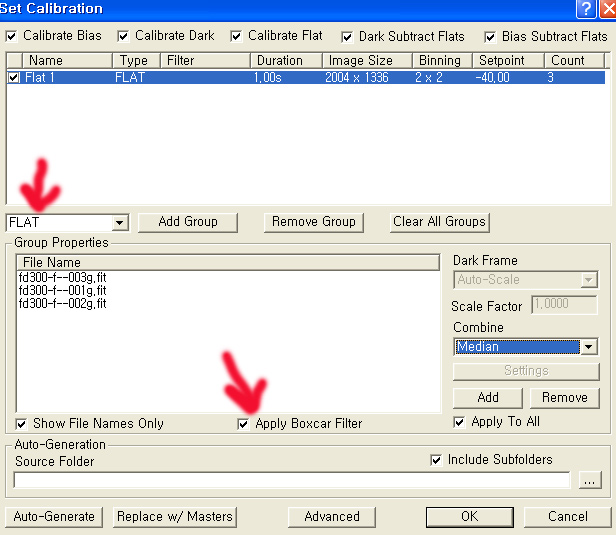Toggle Dark Subtract Flats checkbox

tap(347, 37)
